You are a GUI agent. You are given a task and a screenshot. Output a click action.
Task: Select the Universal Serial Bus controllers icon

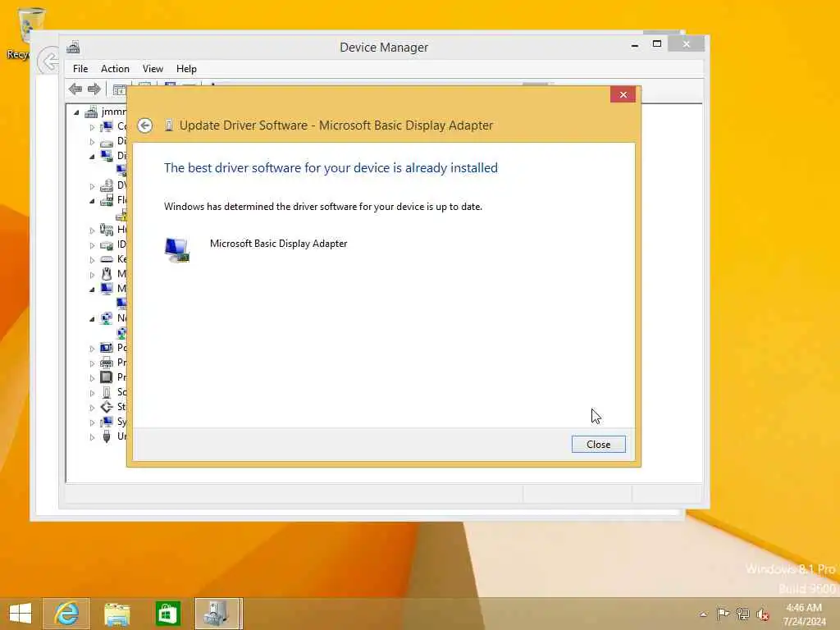pos(107,436)
